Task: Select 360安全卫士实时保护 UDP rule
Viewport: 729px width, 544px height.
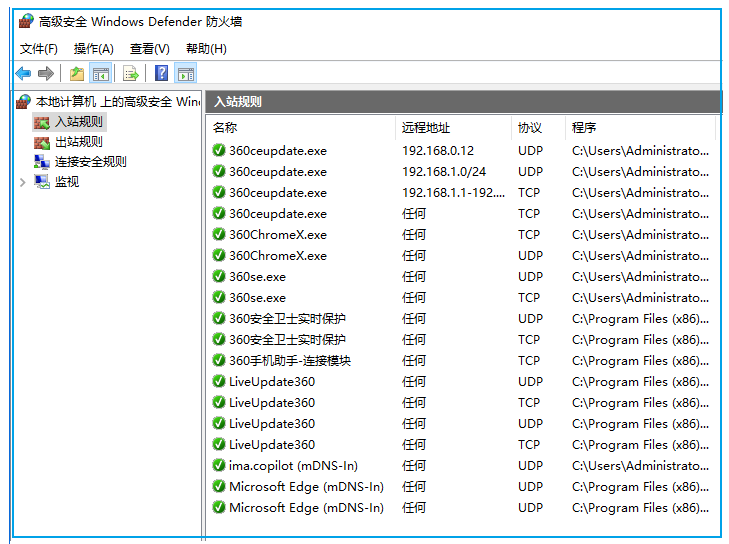Action: (463, 318)
